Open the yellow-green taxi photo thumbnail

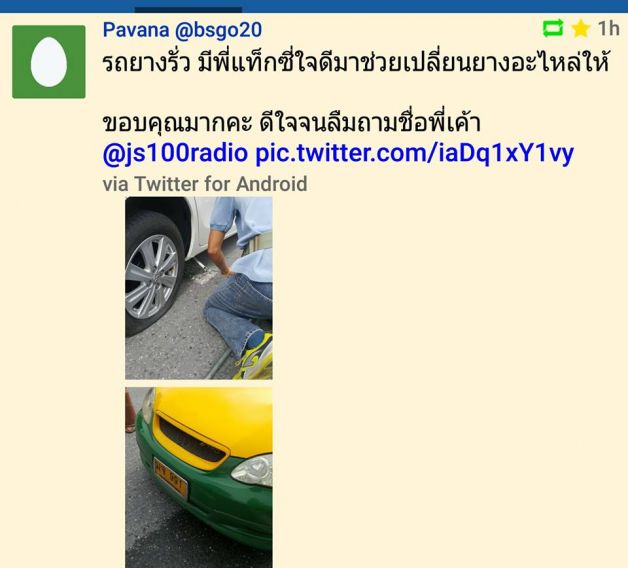pyautogui.click(x=199, y=477)
